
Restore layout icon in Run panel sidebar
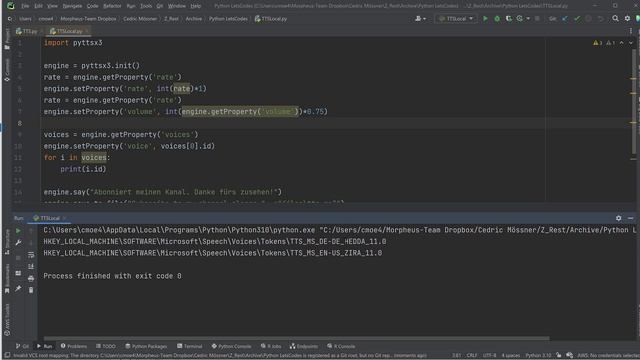coord(18,273)
